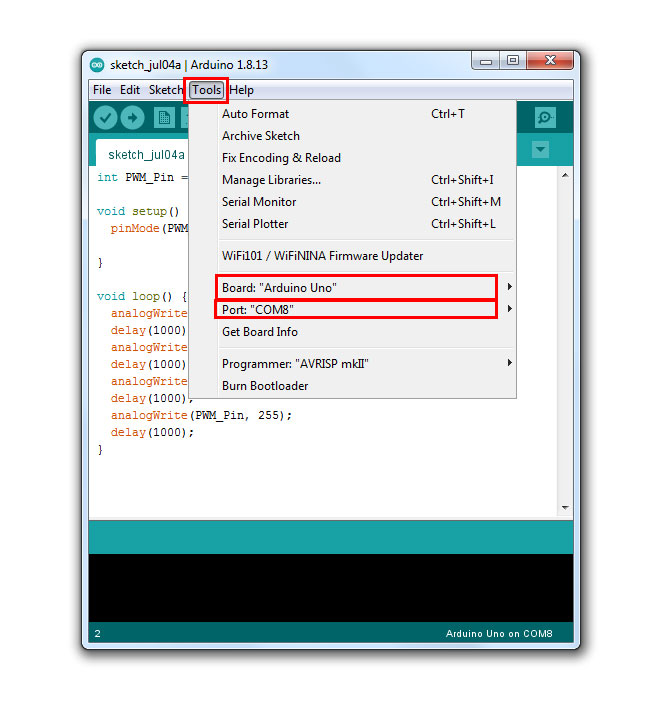Launch Serial Plotter from menu
658x718 pixels.
coord(353,223)
